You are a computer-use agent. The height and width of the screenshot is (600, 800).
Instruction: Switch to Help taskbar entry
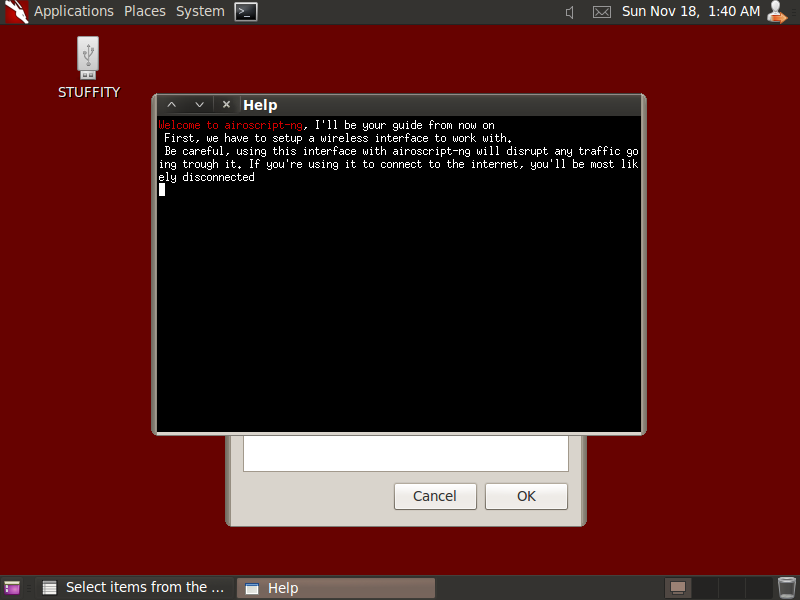point(336,588)
